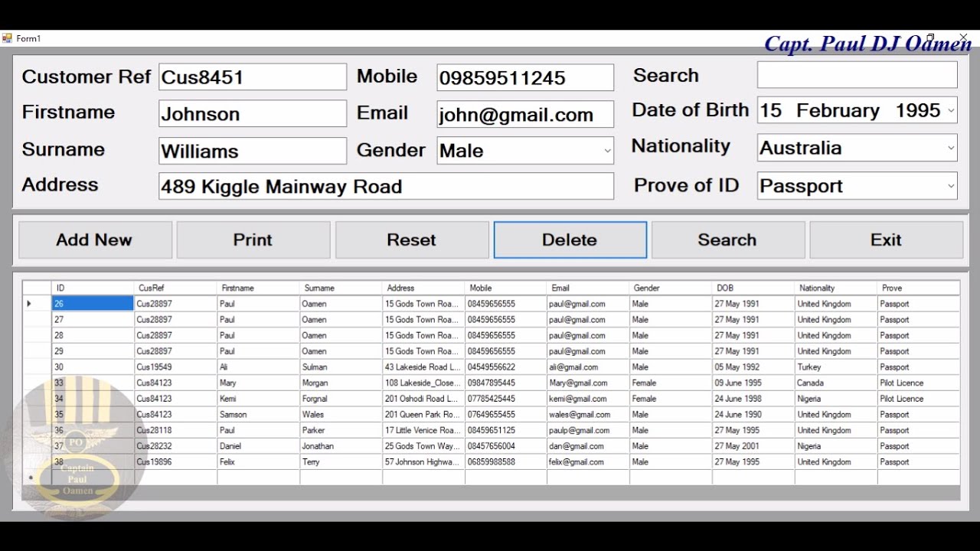Select the row selector arrow for ID 26
Viewport: 980px width, 551px height.
37,304
